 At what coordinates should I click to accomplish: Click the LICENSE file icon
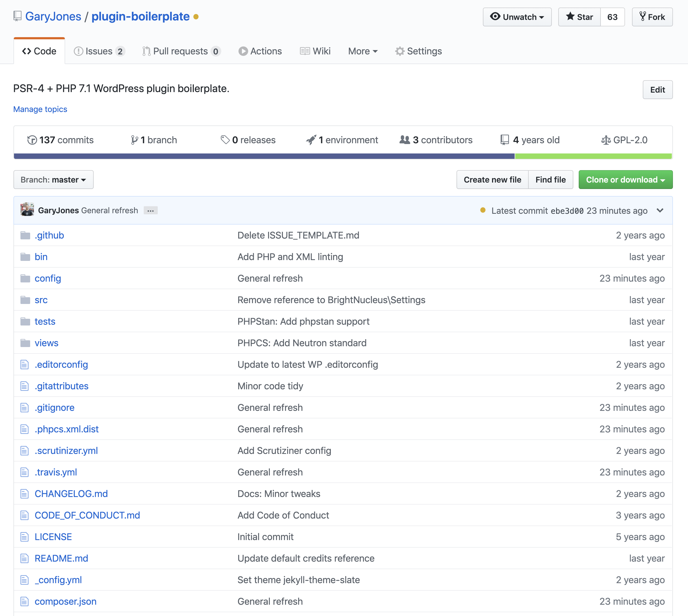(24, 537)
